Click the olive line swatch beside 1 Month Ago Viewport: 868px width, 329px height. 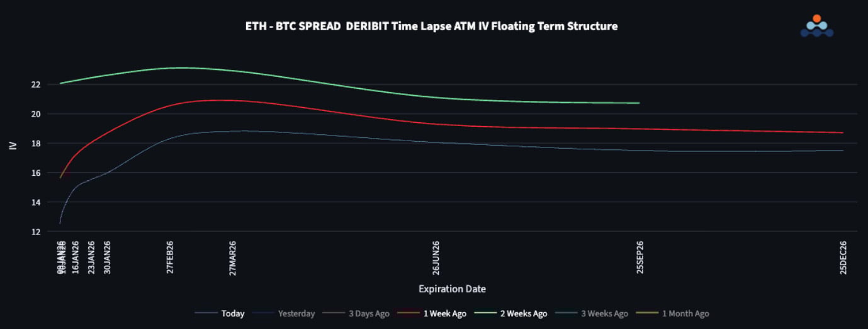[647, 313]
